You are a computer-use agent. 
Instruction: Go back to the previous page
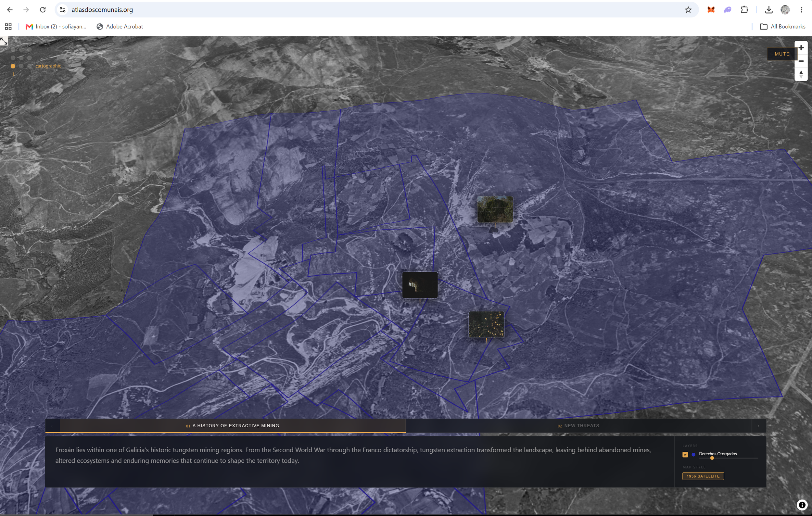pyautogui.click(x=10, y=10)
